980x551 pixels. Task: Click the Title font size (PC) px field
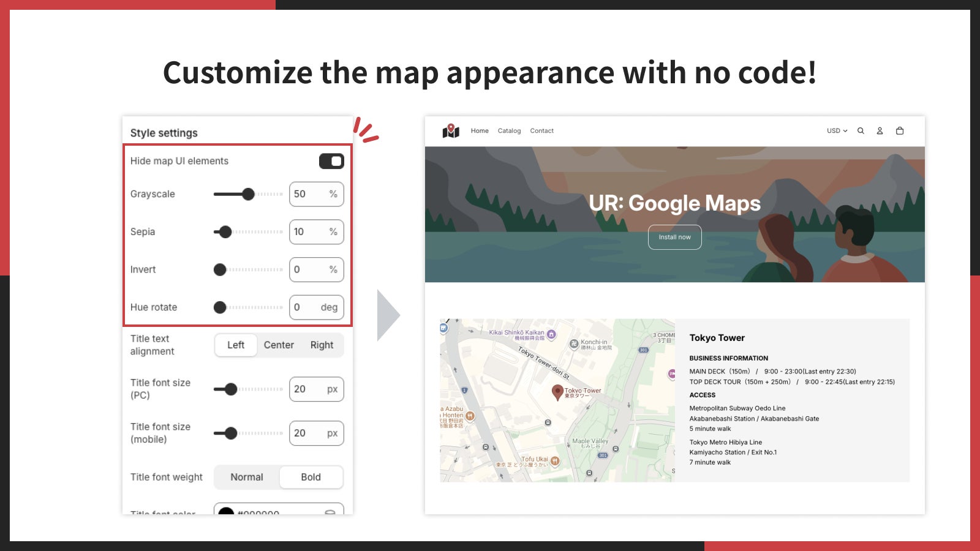[317, 389]
